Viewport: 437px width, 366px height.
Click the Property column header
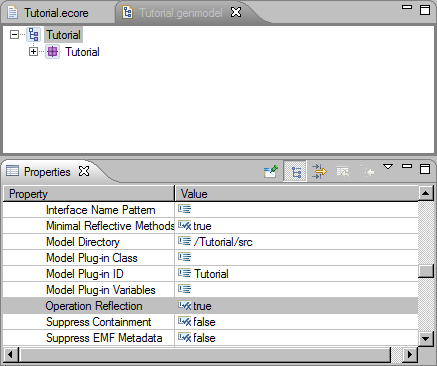click(89, 194)
